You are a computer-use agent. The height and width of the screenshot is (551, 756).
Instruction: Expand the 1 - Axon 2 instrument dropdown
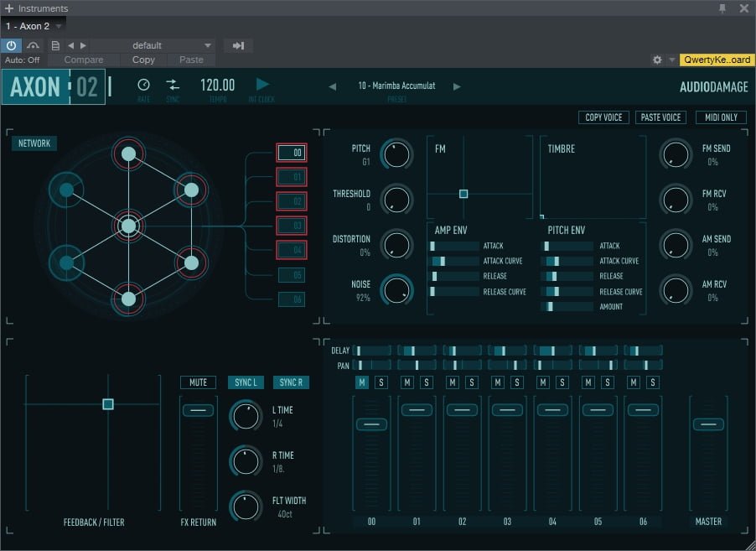[x=59, y=26]
